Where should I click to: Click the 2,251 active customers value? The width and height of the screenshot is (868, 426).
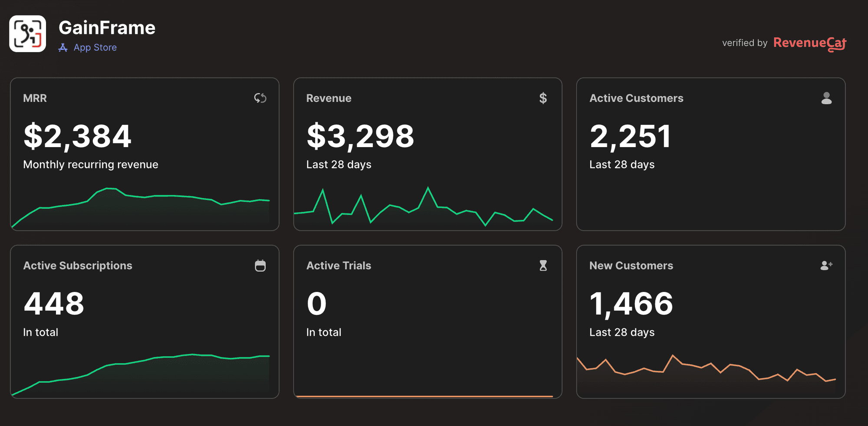(x=630, y=136)
